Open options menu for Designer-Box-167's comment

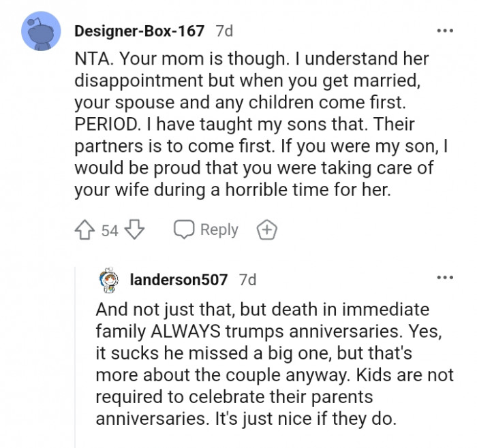click(445, 31)
